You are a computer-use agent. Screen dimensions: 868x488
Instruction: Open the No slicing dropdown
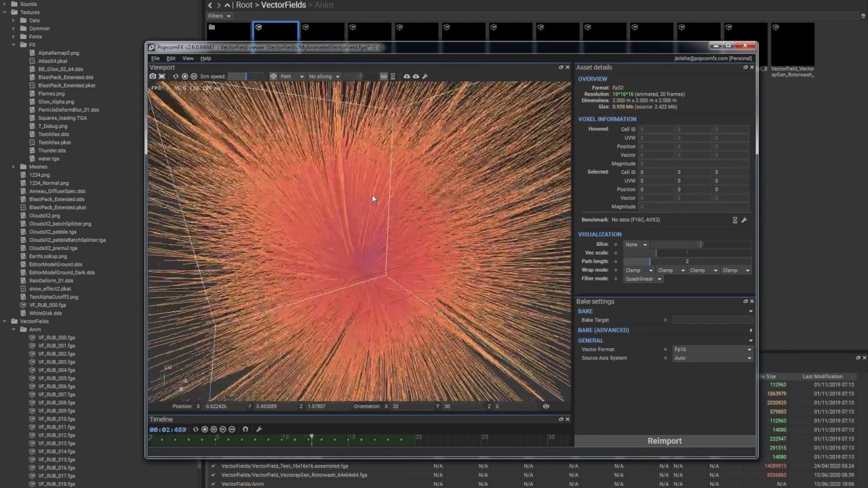tap(324, 76)
